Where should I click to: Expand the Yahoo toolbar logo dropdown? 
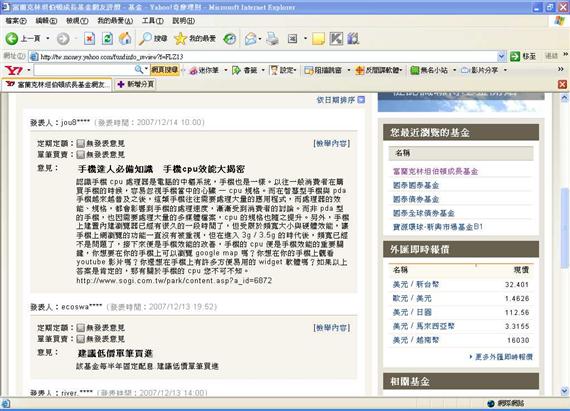pos(29,70)
